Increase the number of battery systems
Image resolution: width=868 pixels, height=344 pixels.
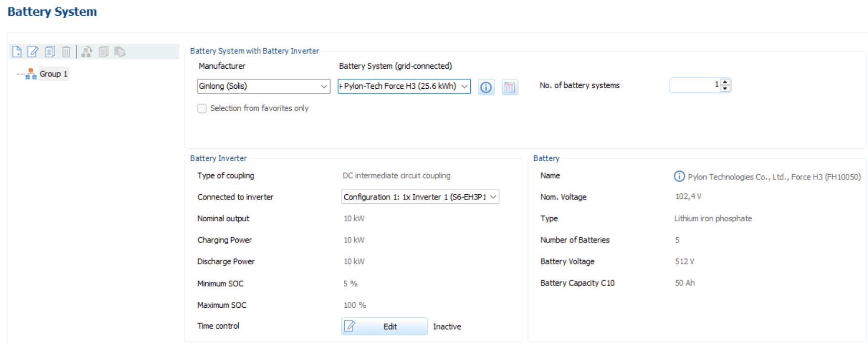tap(725, 83)
